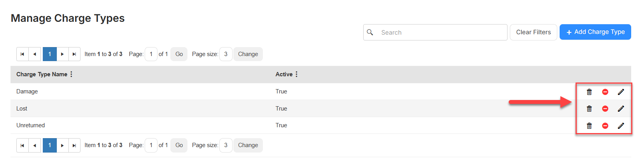Delete the Unreturned charge type
The height and width of the screenshot is (165, 644).
[x=589, y=125]
